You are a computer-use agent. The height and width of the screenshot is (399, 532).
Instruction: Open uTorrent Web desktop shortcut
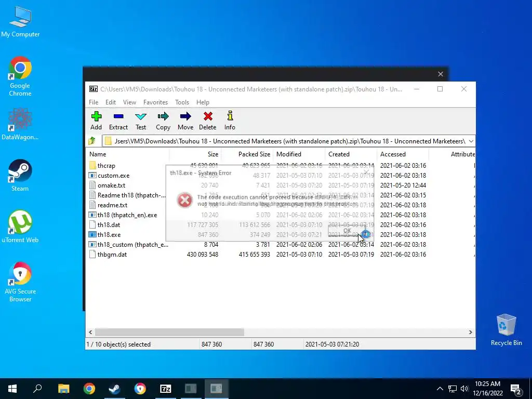[20, 227]
